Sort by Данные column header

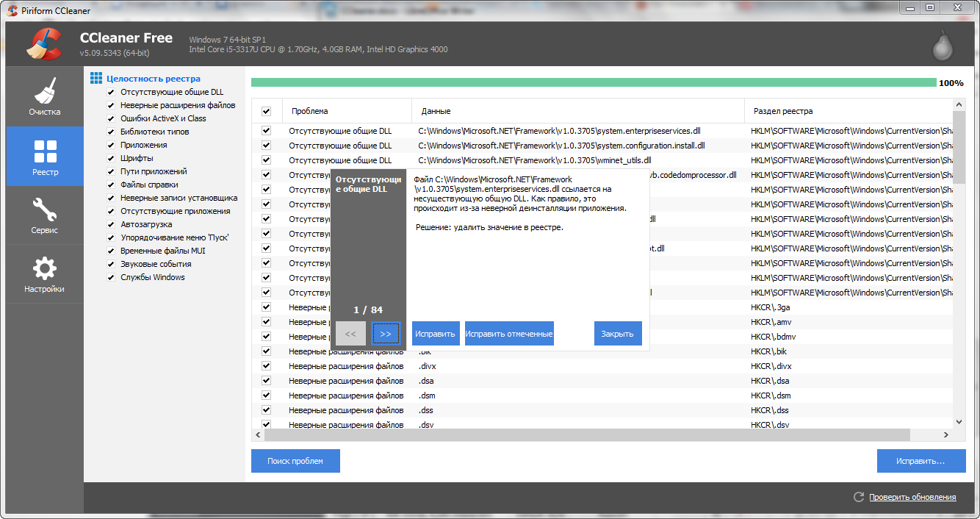coord(578,111)
